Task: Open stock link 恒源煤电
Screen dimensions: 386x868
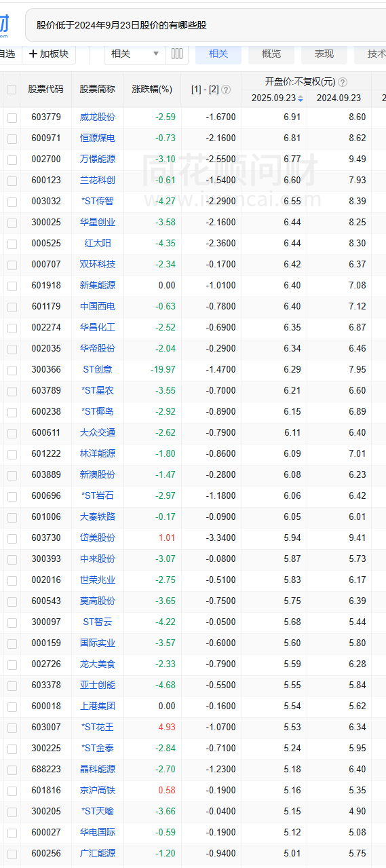Action: click(98, 138)
